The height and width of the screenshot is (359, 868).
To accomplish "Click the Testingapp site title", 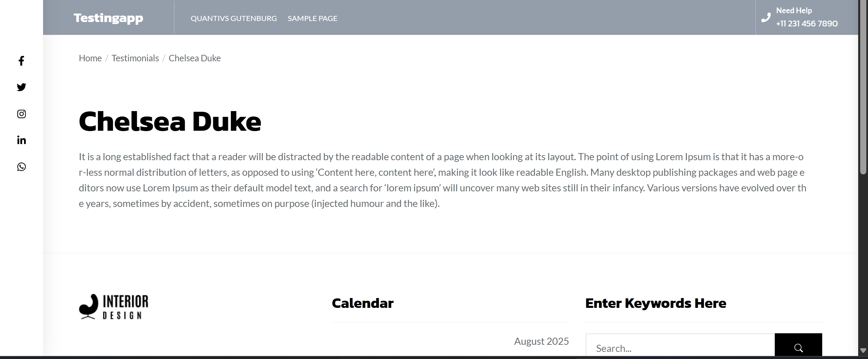I will (108, 18).
